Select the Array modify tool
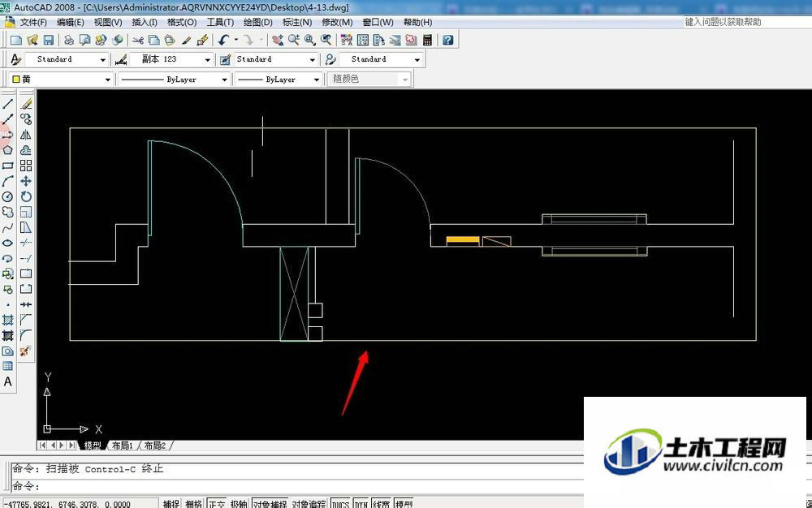Screen dimensions: 812x508 pyautogui.click(x=26, y=166)
